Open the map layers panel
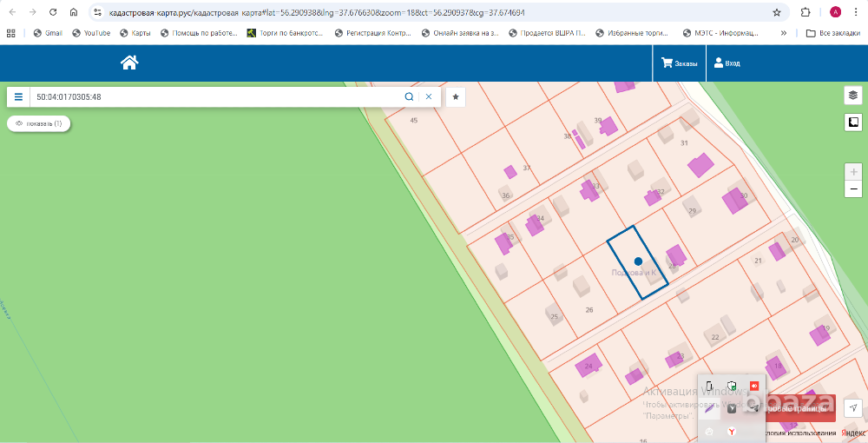Viewport: 868px width, 443px height. (852, 96)
